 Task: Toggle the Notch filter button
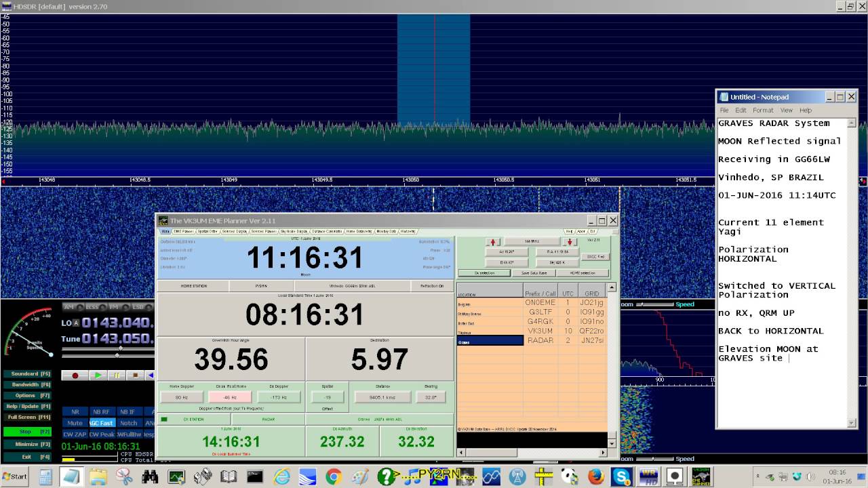coord(129,423)
